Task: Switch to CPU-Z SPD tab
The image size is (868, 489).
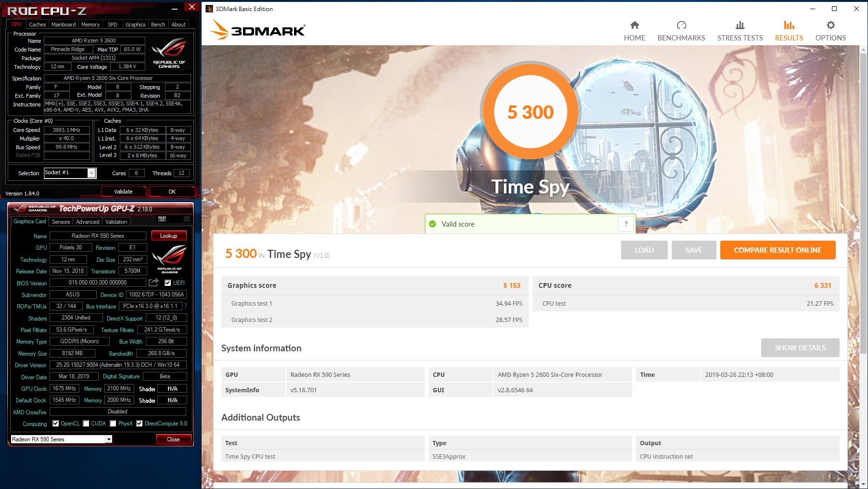Action: [113, 25]
